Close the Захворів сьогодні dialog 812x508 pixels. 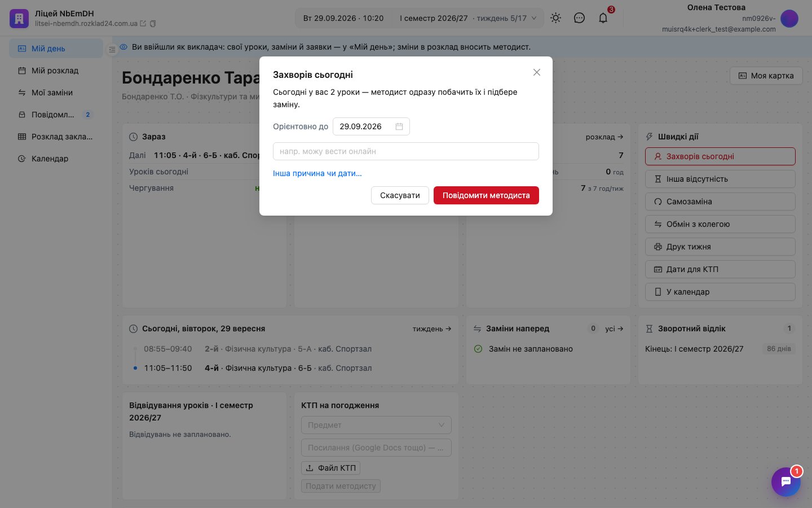[537, 72]
